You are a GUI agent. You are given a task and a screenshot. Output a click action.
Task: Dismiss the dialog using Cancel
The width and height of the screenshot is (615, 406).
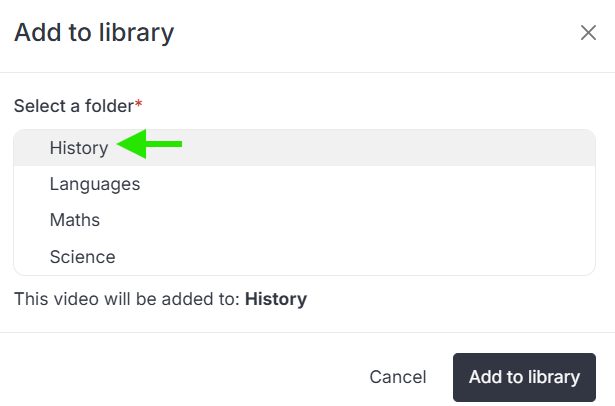tap(398, 377)
